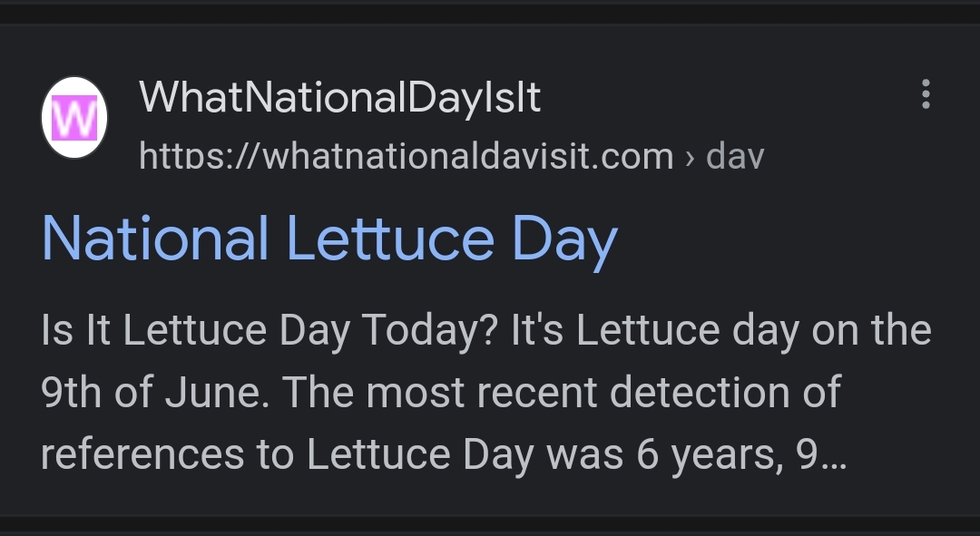Click 'Lettuce day on the' at first snippet line end

point(754,330)
